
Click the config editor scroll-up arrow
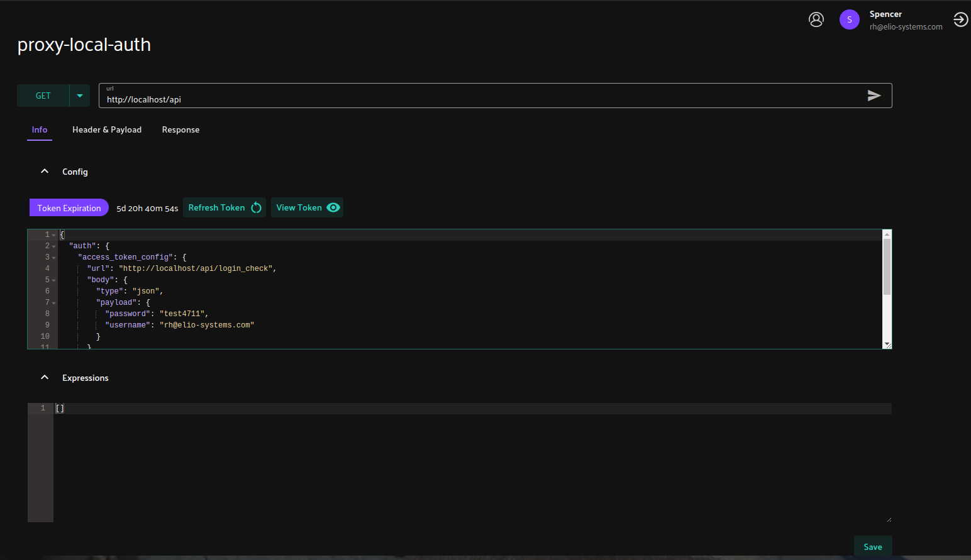(x=887, y=234)
